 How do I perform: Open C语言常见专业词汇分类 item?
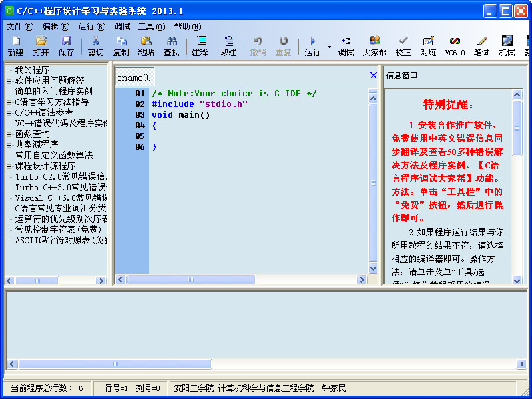[61, 209]
